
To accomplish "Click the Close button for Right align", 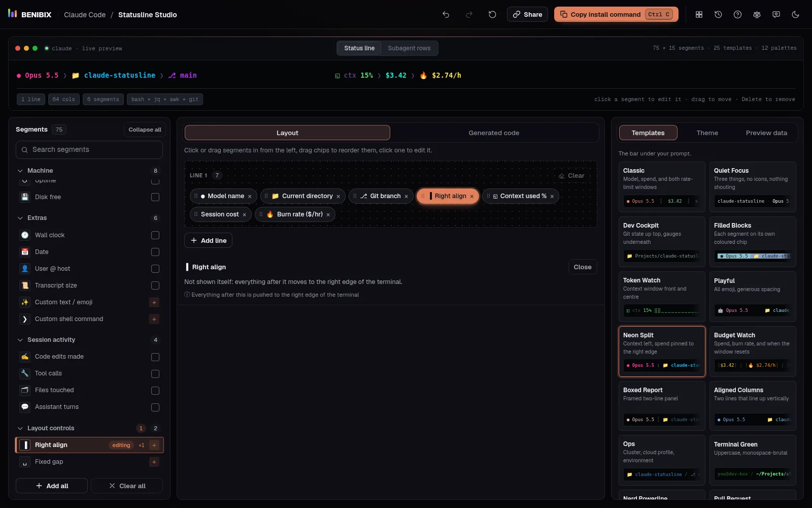I will coord(583,267).
